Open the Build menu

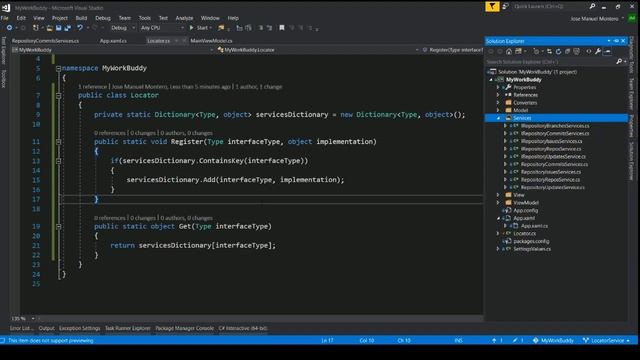pos(81,18)
